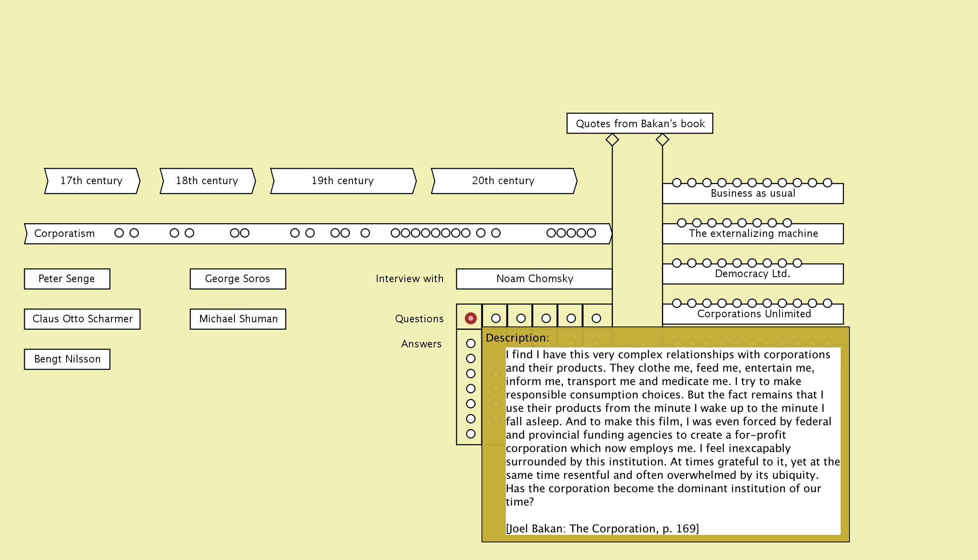Click the left diamond under Quotes box
The height and width of the screenshot is (560, 978).
pyautogui.click(x=612, y=139)
